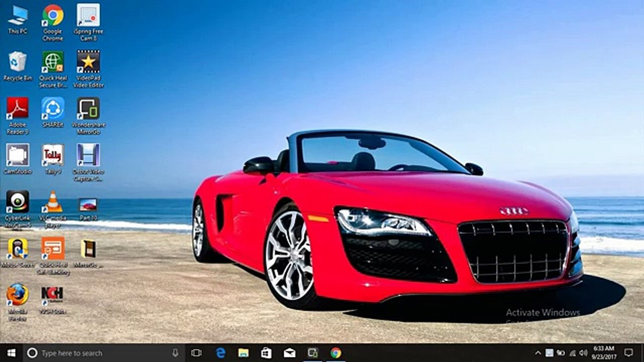The width and height of the screenshot is (644, 362).
Task: Launch Microsoft Edge from the taskbar
Action: coord(221,353)
